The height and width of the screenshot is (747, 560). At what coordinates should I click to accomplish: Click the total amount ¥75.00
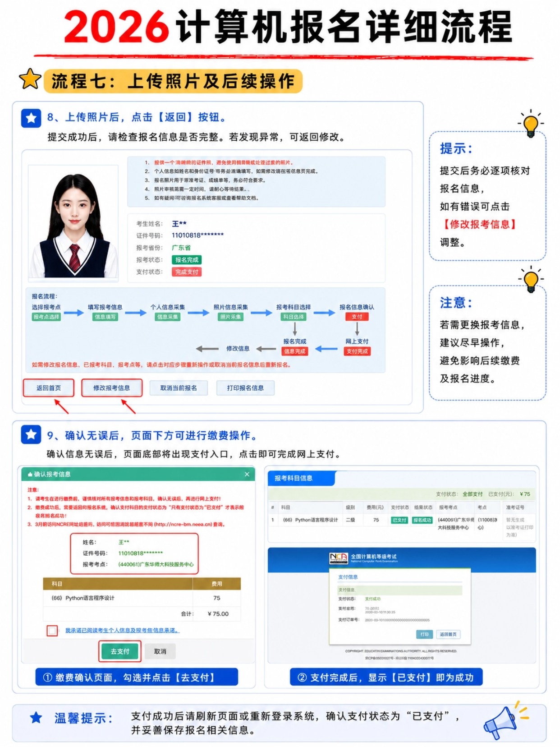pyautogui.click(x=218, y=613)
